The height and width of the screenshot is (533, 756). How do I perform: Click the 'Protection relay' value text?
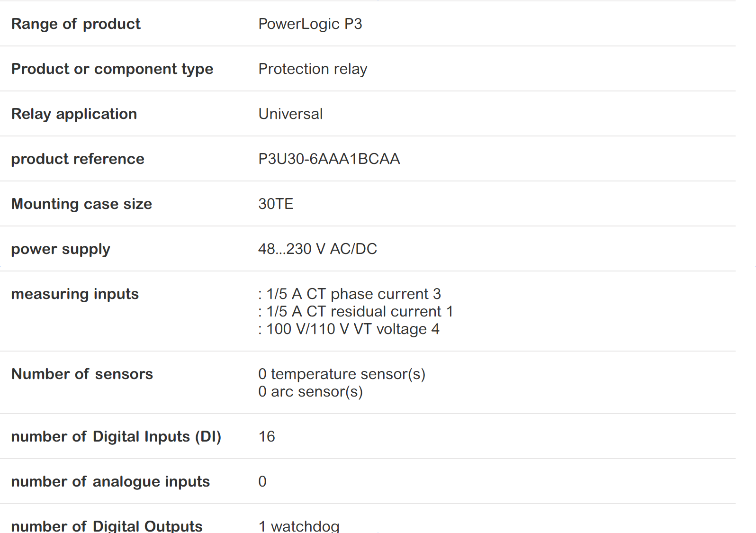(313, 69)
